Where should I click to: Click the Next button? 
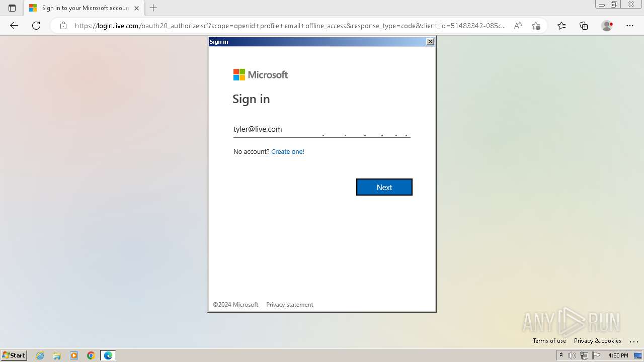384,187
